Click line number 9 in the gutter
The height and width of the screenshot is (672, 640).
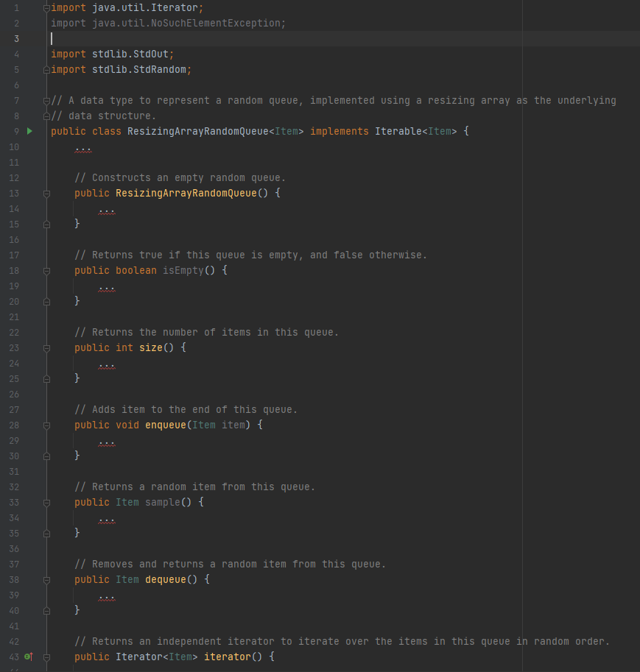click(17, 131)
